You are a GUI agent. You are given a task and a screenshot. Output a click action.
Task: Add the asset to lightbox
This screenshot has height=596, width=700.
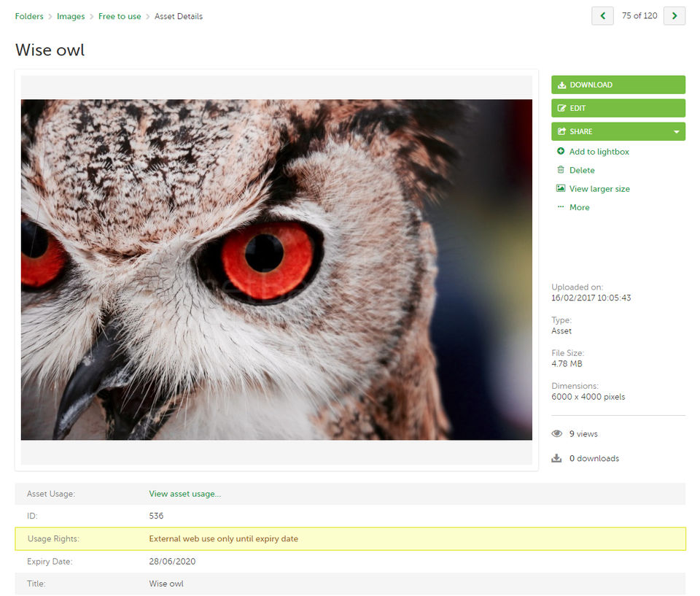pos(599,152)
